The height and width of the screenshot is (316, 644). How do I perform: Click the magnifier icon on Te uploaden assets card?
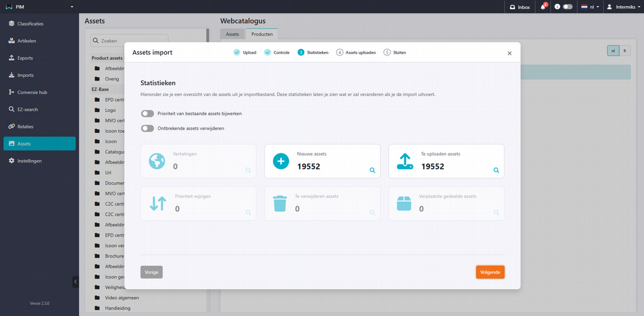pyautogui.click(x=496, y=170)
